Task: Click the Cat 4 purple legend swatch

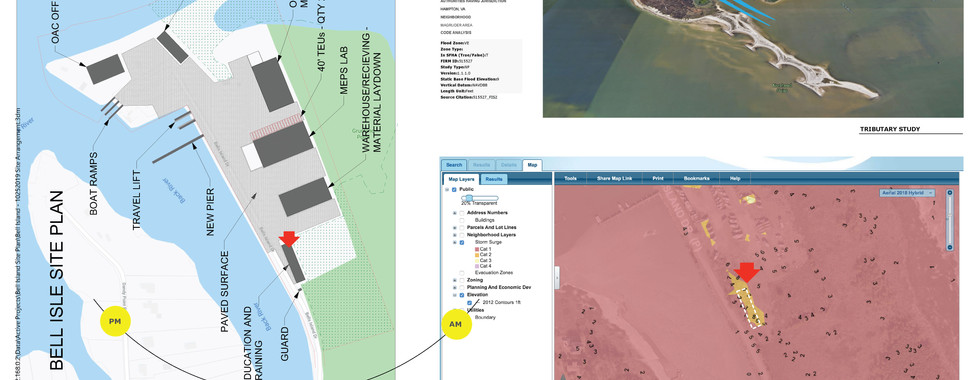Action: coord(477,266)
